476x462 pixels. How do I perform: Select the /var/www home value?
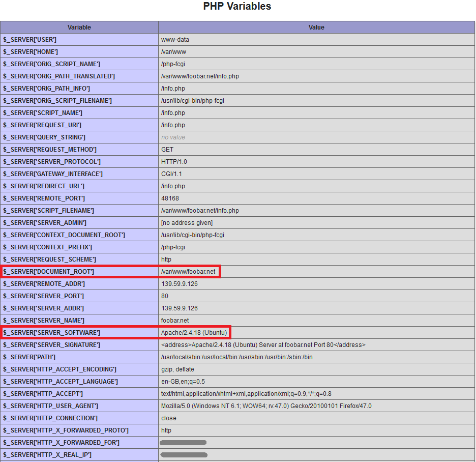pos(173,52)
